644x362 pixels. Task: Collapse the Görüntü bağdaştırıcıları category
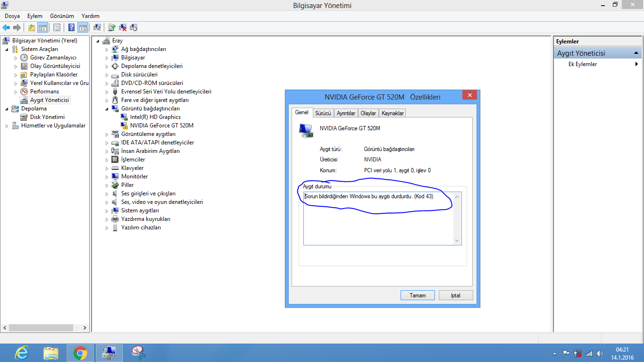107,109
